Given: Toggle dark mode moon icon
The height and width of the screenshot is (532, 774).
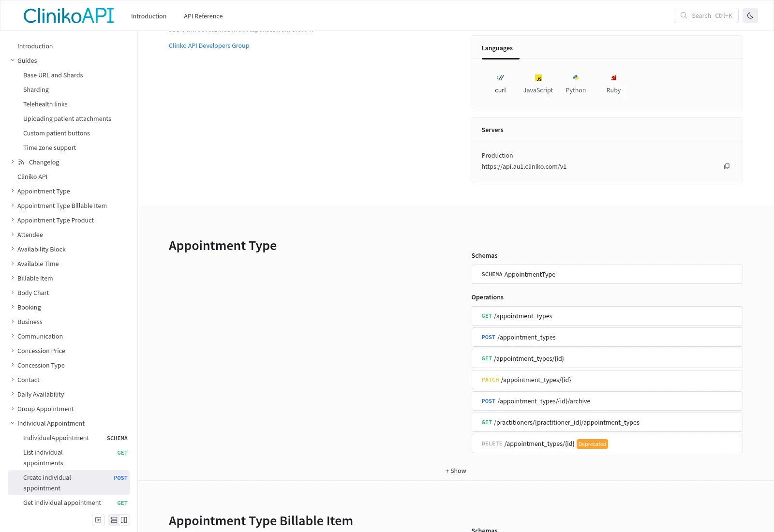Looking at the screenshot, I should tap(750, 15).
